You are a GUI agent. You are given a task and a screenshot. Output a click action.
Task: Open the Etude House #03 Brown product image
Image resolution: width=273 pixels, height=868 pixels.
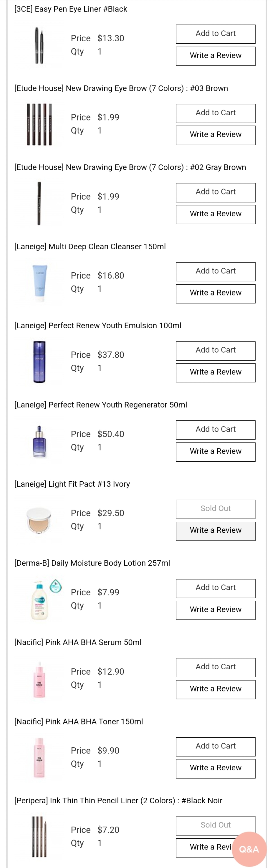tap(39, 125)
